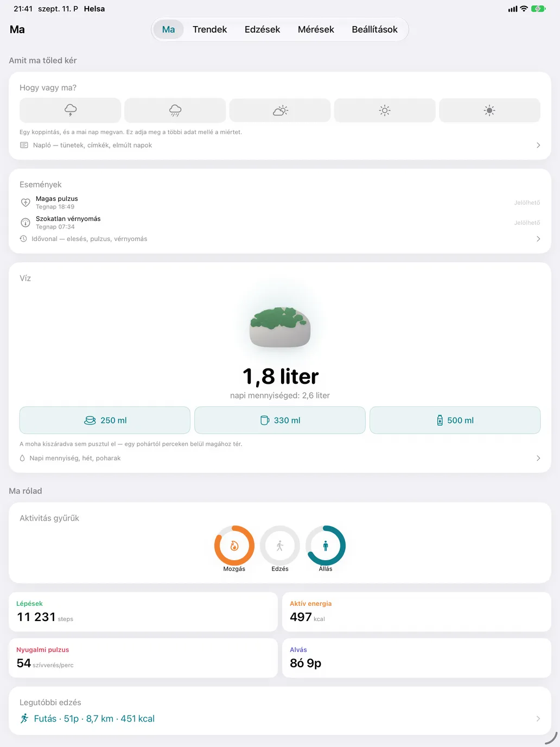The width and height of the screenshot is (560, 747).
Task: Tap the Állás standing activity ring
Action: click(x=326, y=546)
